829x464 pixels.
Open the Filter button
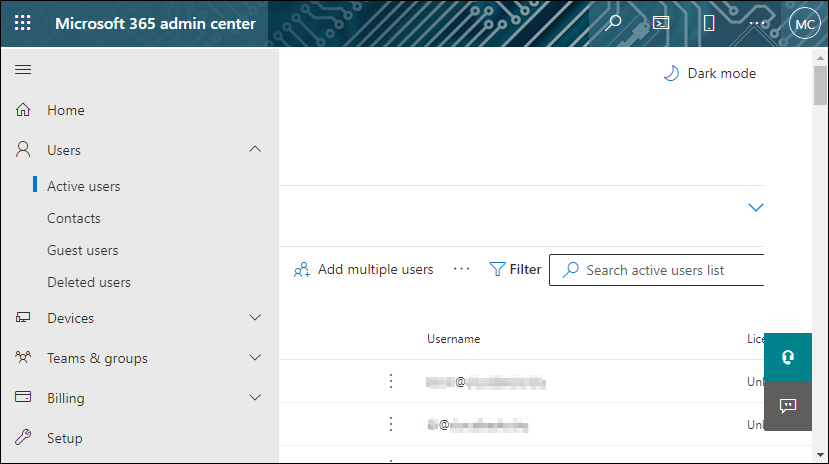point(515,269)
